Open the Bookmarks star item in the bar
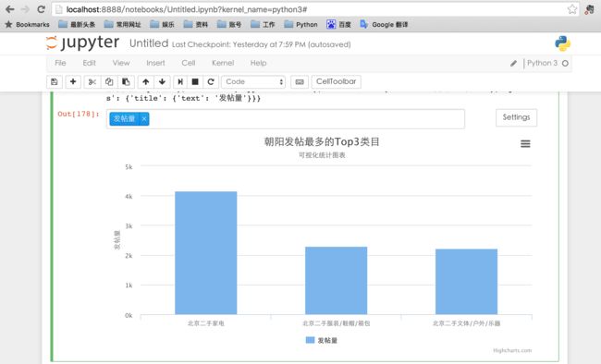 point(27,25)
